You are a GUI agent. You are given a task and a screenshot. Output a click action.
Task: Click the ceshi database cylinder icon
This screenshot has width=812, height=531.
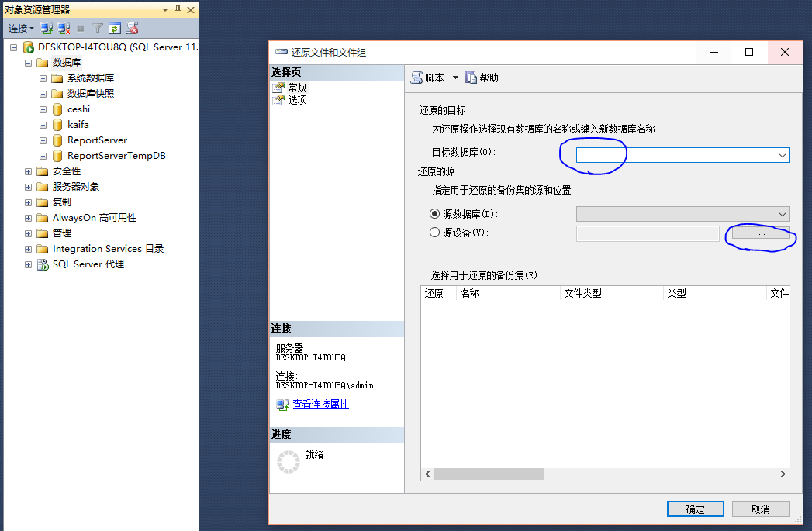click(x=57, y=110)
